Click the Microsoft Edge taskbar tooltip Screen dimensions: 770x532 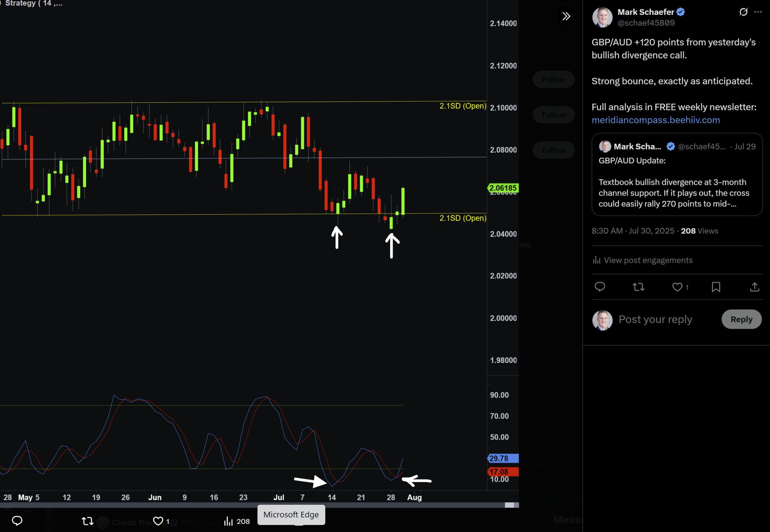(291, 515)
